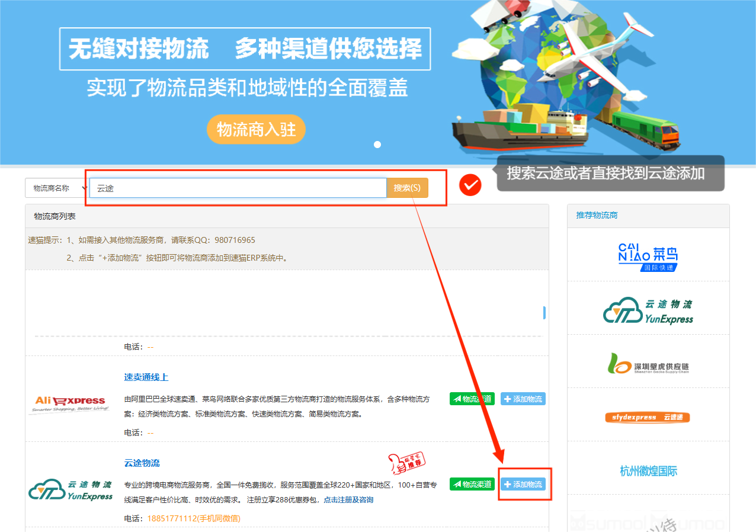Open the 杭州徽煌国际 recommended link
756x532 pixels.
[x=648, y=471]
